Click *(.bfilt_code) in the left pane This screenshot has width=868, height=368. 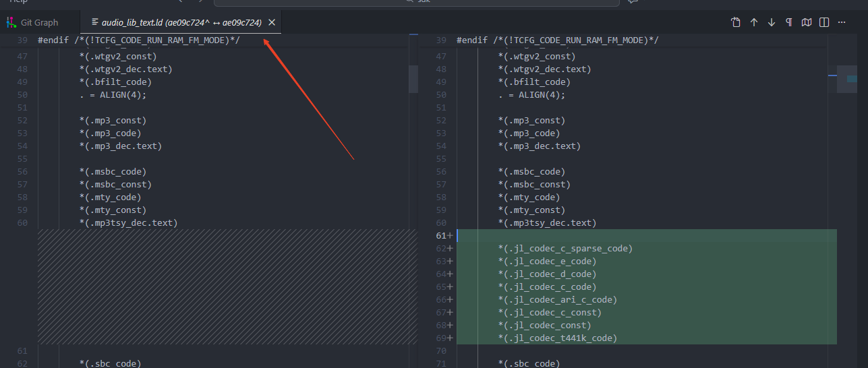click(x=115, y=82)
